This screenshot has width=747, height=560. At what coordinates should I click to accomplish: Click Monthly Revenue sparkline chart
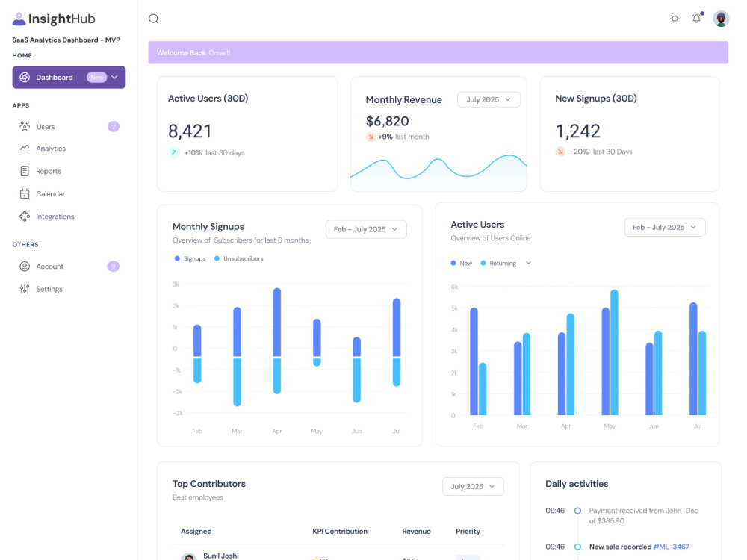point(438,172)
